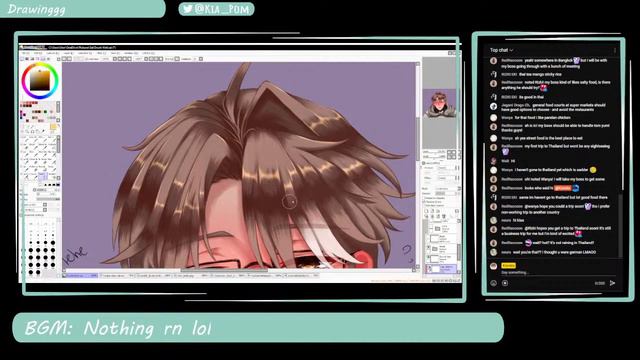Select the blue highlighted layer at list bottom
The image size is (640, 360).
pyautogui.click(x=441, y=269)
